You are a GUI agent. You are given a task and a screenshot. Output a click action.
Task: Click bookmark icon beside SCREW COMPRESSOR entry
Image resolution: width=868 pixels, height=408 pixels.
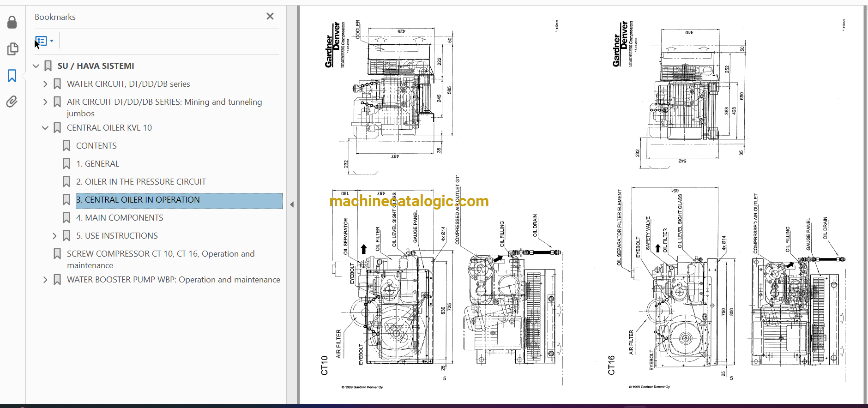click(x=57, y=254)
